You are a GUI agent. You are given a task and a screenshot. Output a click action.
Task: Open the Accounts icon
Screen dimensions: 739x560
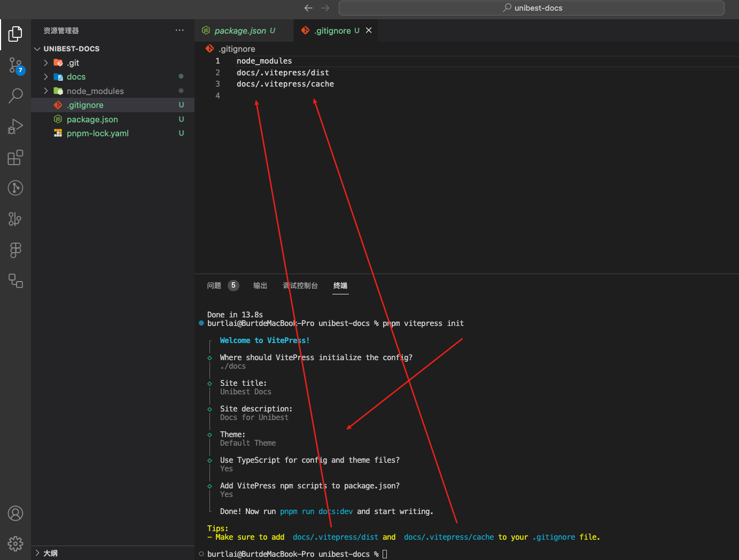point(15,514)
